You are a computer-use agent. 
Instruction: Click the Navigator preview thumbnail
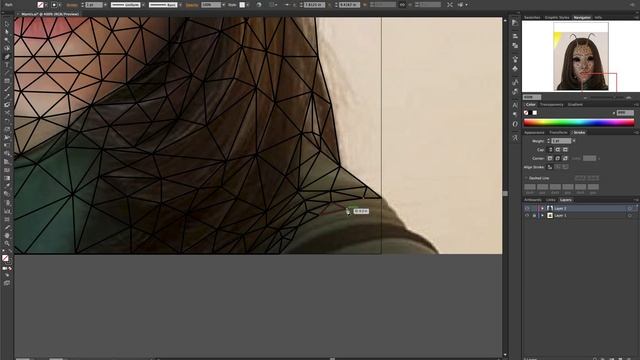581,56
